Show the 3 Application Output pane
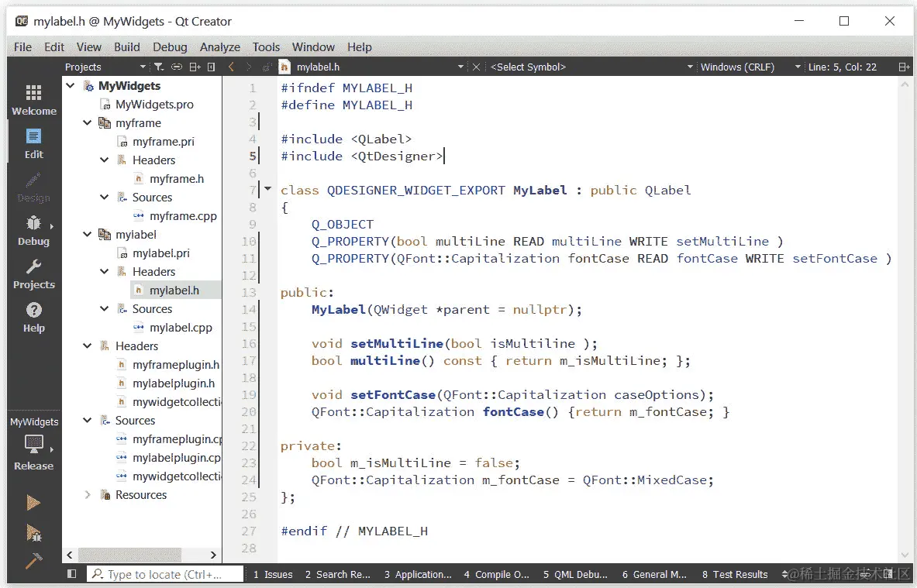The width and height of the screenshot is (917, 588). [x=418, y=575]
